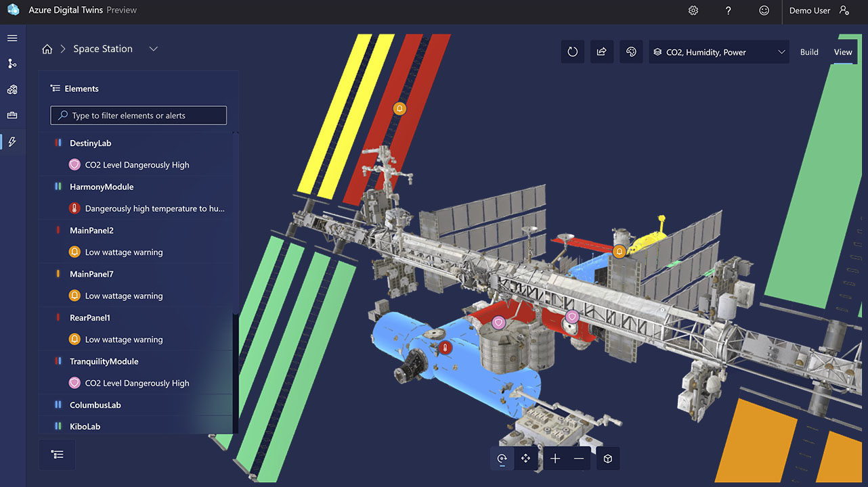The height and width of the screenshot is (487, 868).
Task: Open the Demo User account menu
Action: tap(819, 11)
